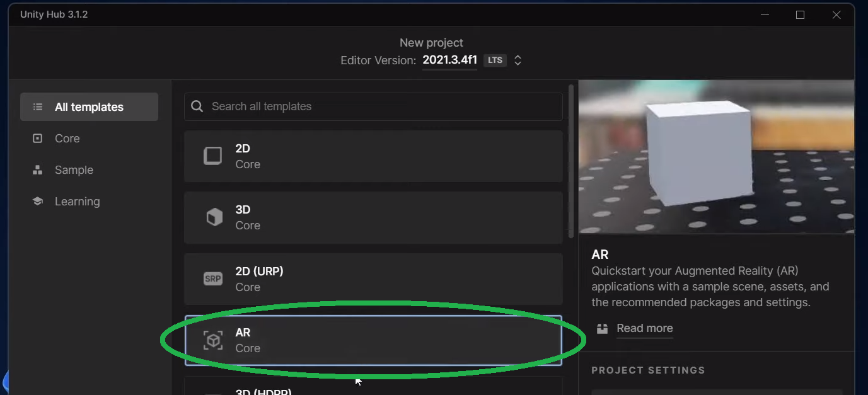Click the Learning graduation cap icon
The image size is (868, 395).
(x=38, y=202)
